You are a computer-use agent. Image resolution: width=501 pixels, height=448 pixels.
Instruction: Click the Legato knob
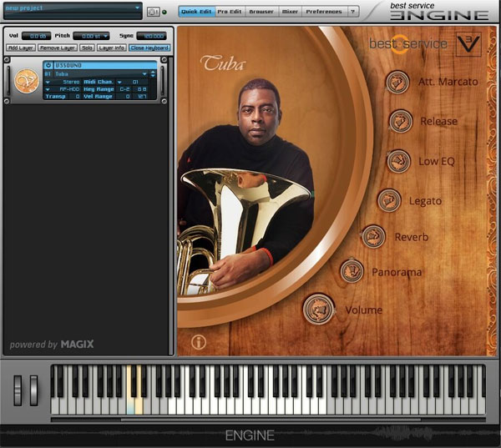tap(389, 200)
